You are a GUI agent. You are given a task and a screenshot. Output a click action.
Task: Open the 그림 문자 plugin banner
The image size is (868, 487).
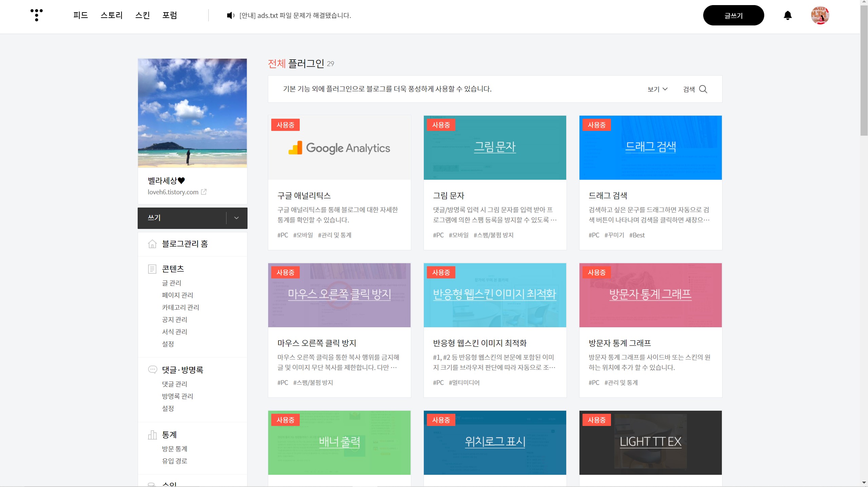tap(495, 148)
